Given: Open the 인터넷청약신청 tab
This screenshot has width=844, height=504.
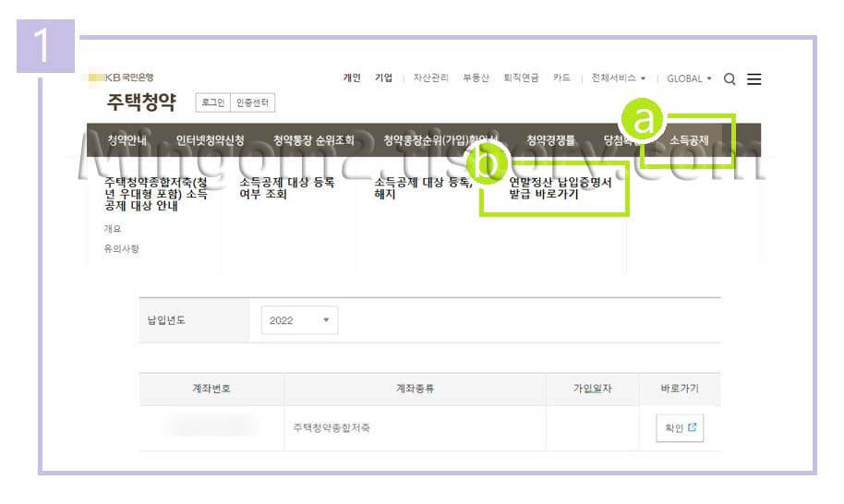Looking at the screenshot, I should pyautogui.click(x=210, y=140).
